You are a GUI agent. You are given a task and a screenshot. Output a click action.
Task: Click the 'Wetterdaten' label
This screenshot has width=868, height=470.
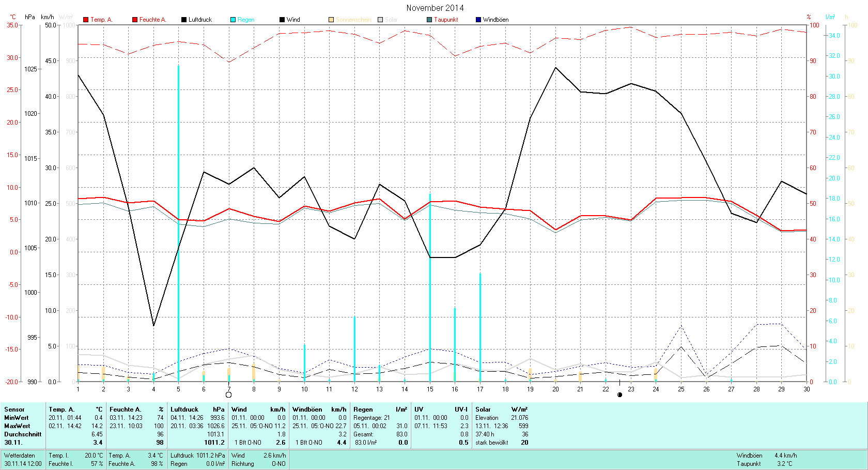point(20,456)
